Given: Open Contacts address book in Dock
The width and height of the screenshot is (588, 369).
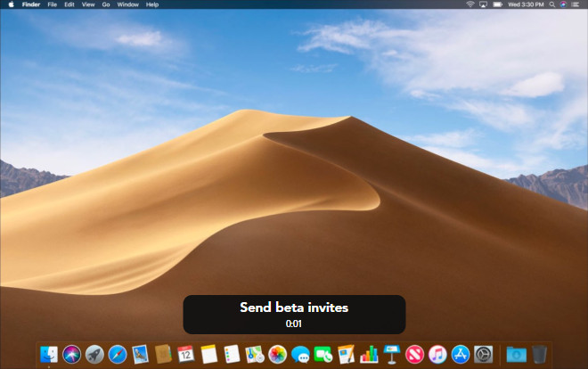Looking at the screenshot, I should [x=163, y=355].
